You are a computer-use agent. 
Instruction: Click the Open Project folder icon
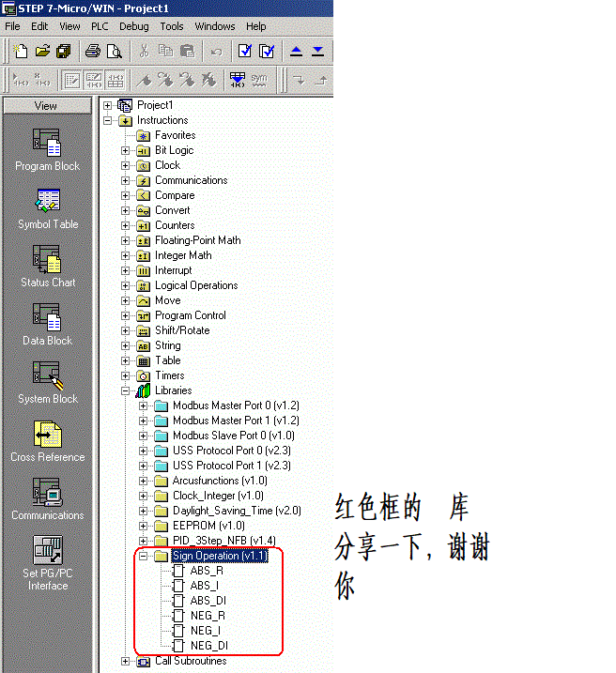[42, 51]
